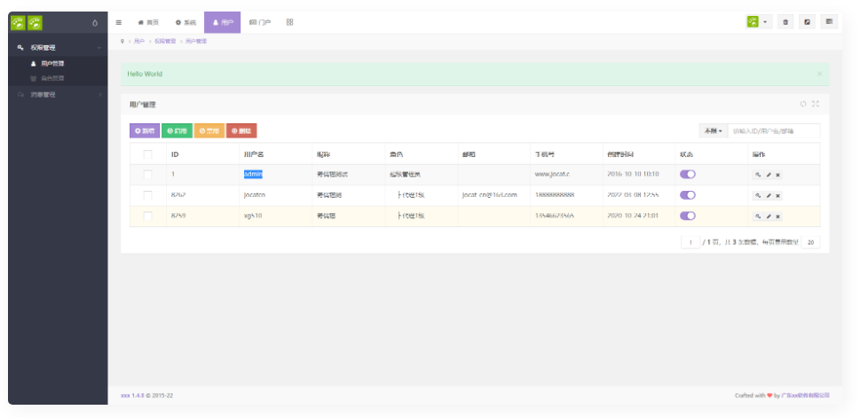
Task: Open the four-squares grid icon in top navigation
Action: click(289, 22)
